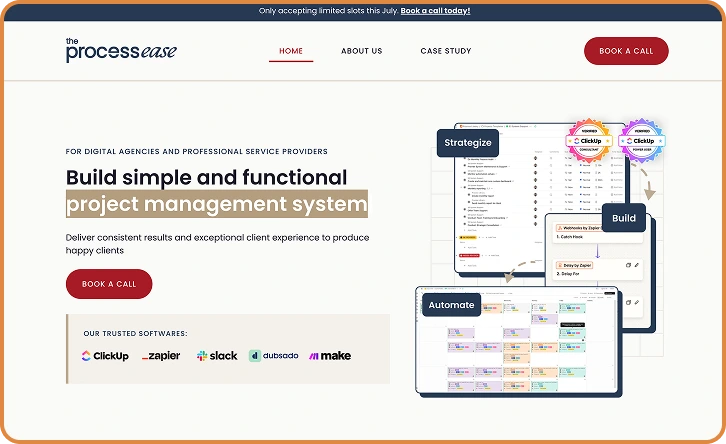Go to the About Us page
This screenshot has width=726, height=444.
[x=361, y=51]
